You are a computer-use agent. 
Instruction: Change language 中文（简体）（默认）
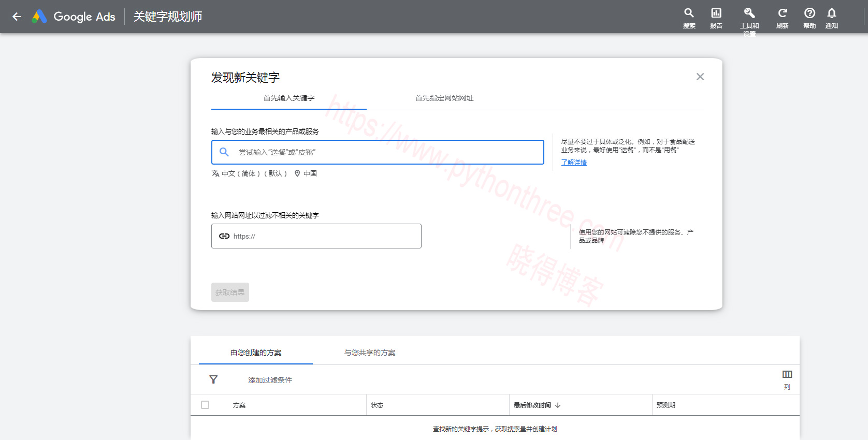[249, 173]
